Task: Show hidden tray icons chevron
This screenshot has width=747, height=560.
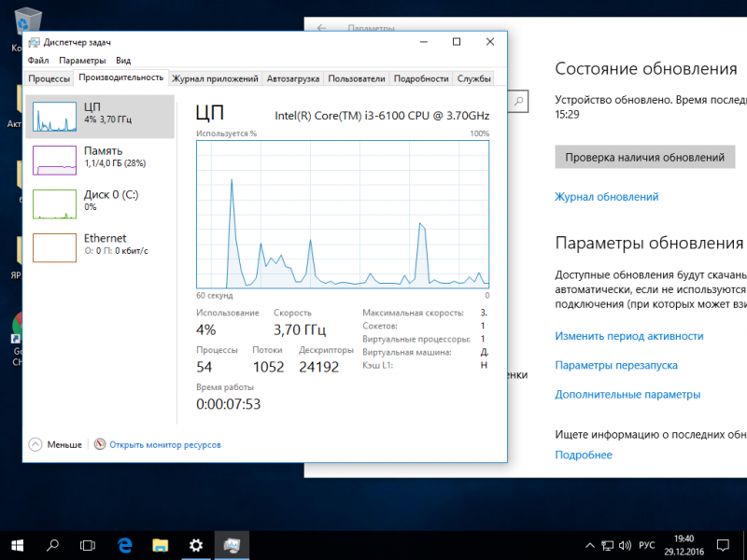Action: point(590,546)
